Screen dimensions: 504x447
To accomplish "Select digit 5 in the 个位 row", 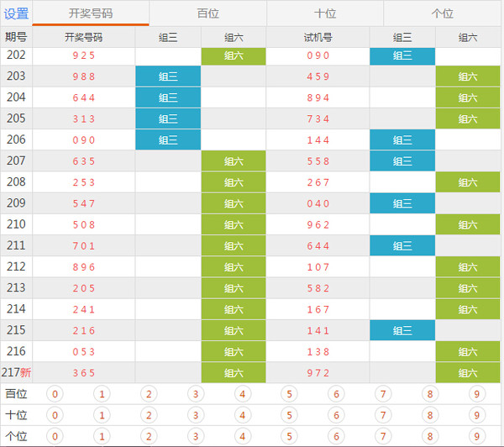I will (290, 437).
